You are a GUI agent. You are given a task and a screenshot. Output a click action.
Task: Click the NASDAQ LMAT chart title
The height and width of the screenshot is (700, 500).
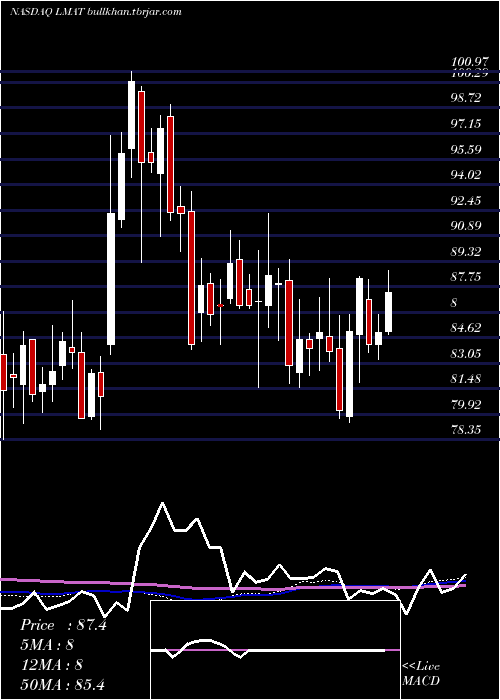coord(96,12)
